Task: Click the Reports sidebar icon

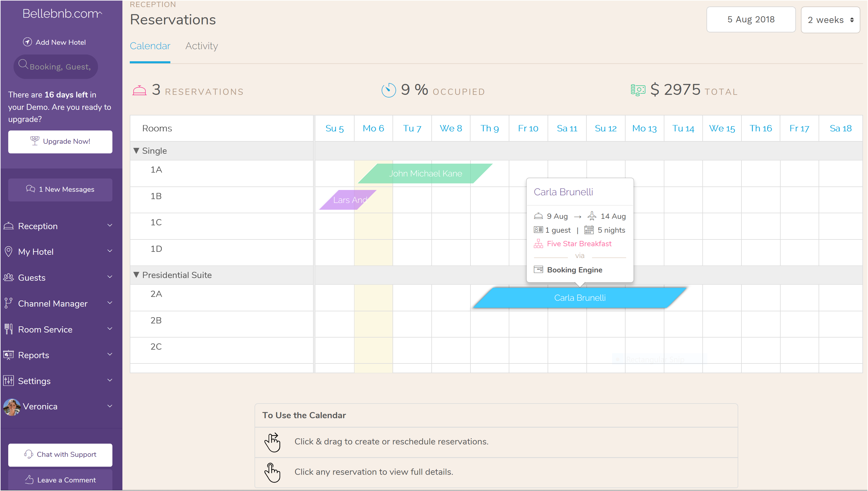Action: pyautogui.click(x=8, y=355)
